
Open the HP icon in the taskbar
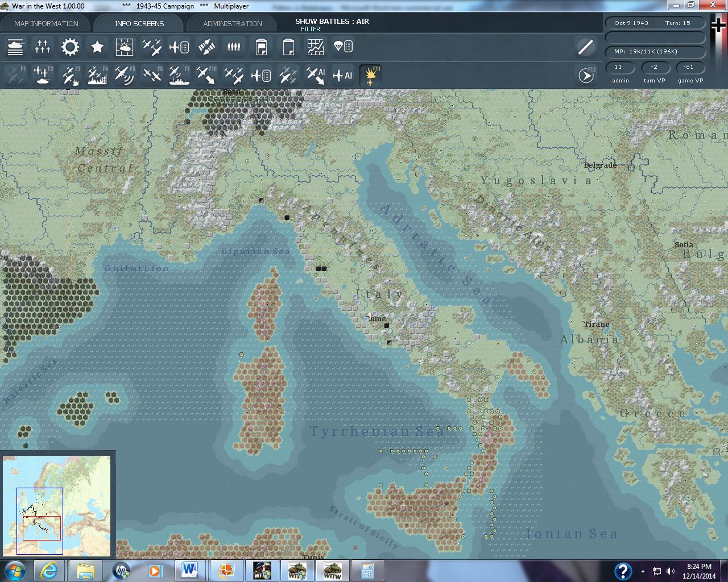click(121, 571)
